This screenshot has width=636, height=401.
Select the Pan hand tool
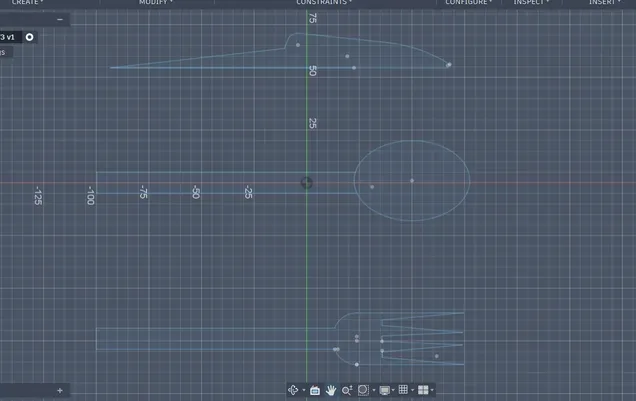[x=331, y=390]
